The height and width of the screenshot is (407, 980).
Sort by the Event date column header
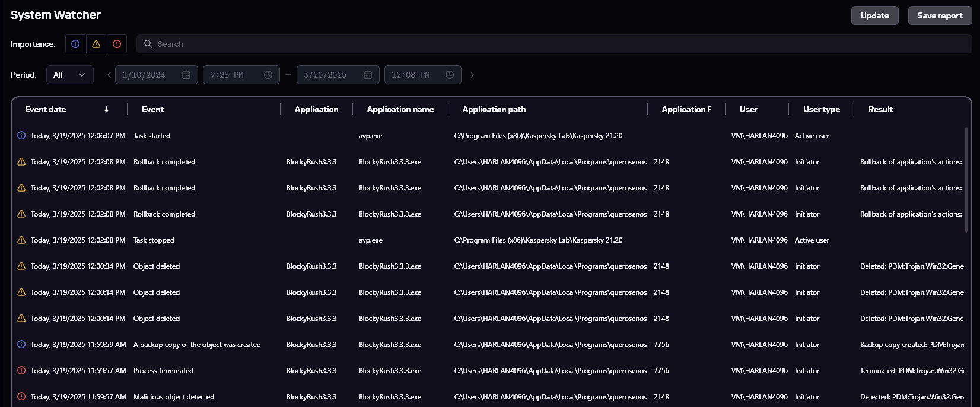[x=46, y=109]
